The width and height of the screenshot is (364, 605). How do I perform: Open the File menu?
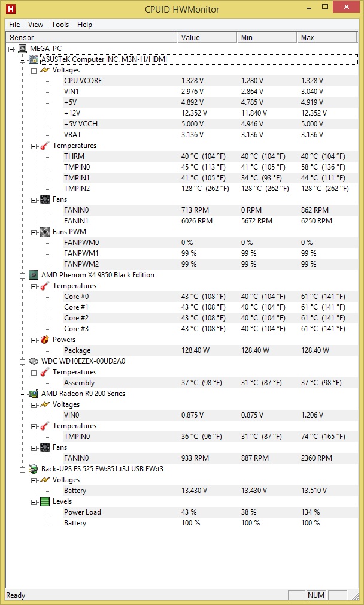click(x=14, y=25)
